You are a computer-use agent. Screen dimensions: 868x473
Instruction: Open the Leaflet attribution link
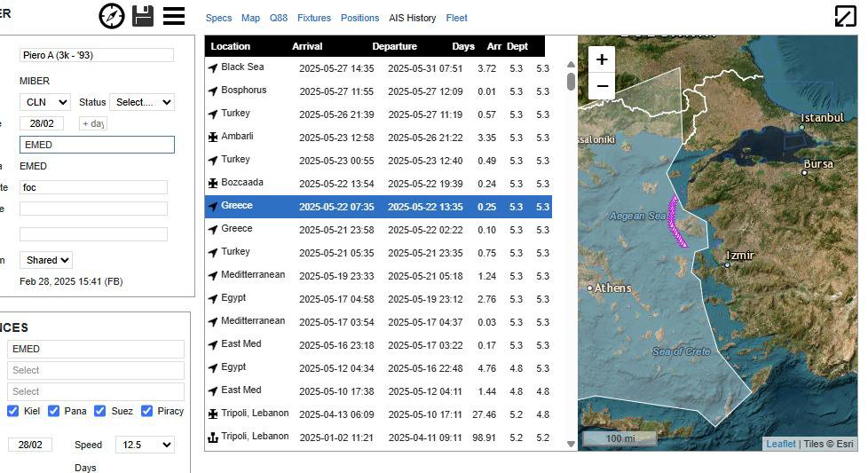click(780, 444)
